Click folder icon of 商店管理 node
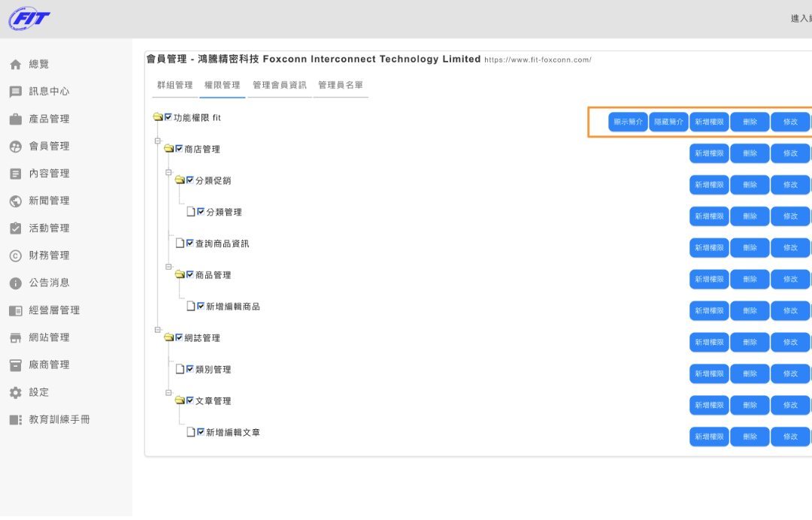The height and width of the screenshot is (520, 812). point(169,149)
